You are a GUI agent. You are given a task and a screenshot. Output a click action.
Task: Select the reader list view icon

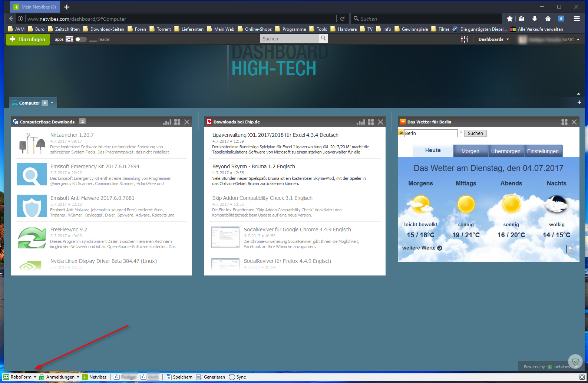pos(93,39)
